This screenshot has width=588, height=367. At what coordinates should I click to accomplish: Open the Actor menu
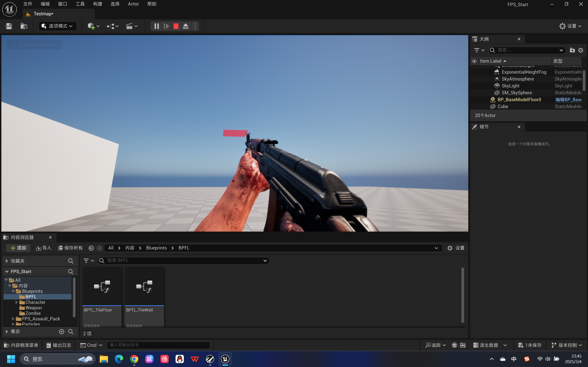coord(134,4)
